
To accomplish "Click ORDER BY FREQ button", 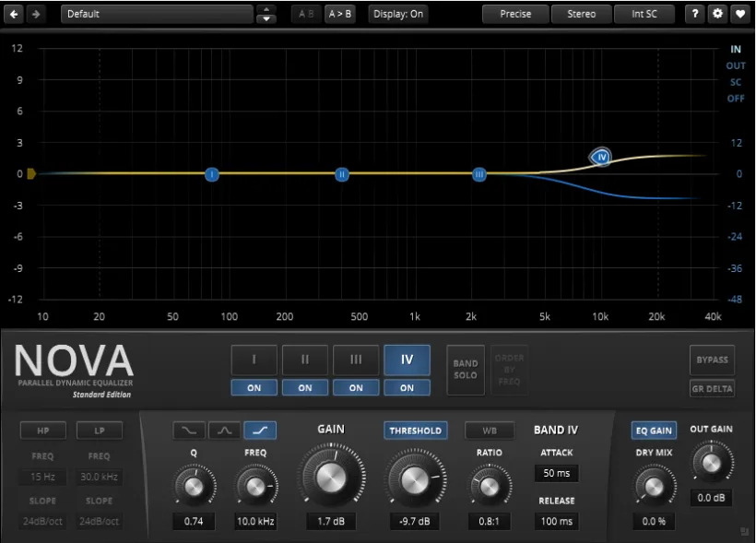I will pyautogui.click(x=509, y=370).
